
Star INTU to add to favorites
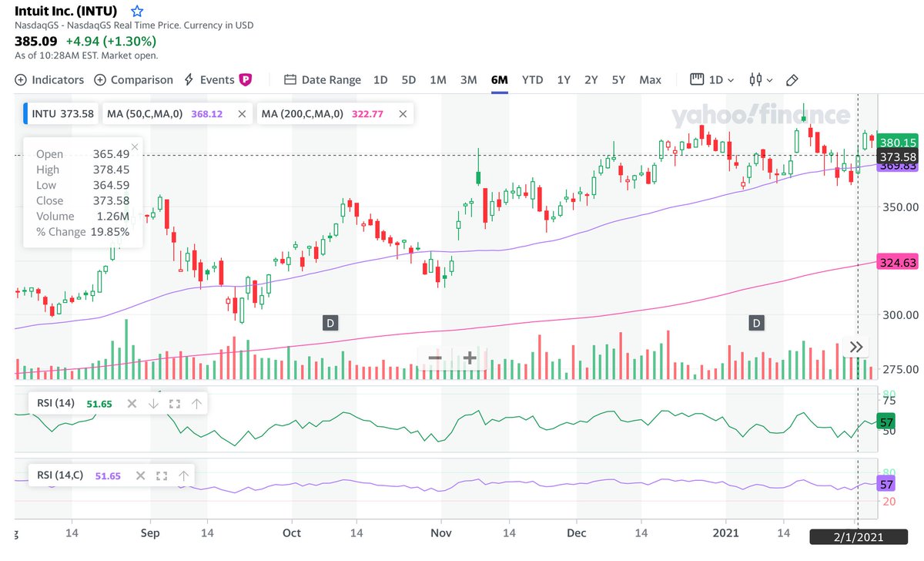136,11
